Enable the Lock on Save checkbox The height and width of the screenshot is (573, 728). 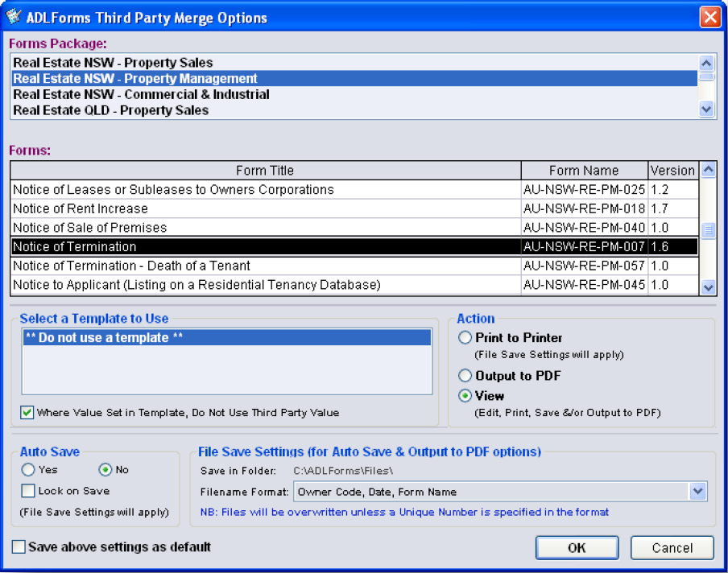[x=28, y=490]
